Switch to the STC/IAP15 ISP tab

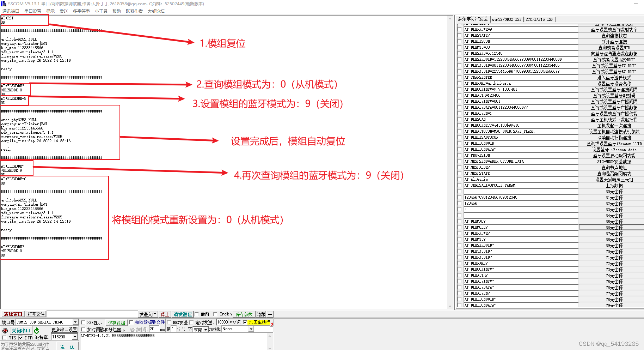coord(539,19)
